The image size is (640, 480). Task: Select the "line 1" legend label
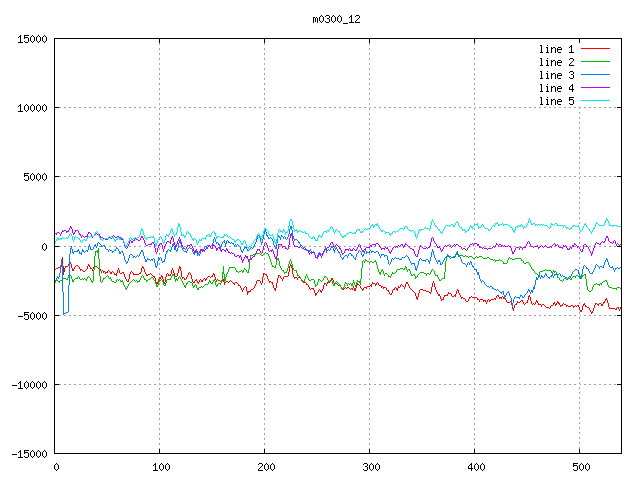coord(556,49)
